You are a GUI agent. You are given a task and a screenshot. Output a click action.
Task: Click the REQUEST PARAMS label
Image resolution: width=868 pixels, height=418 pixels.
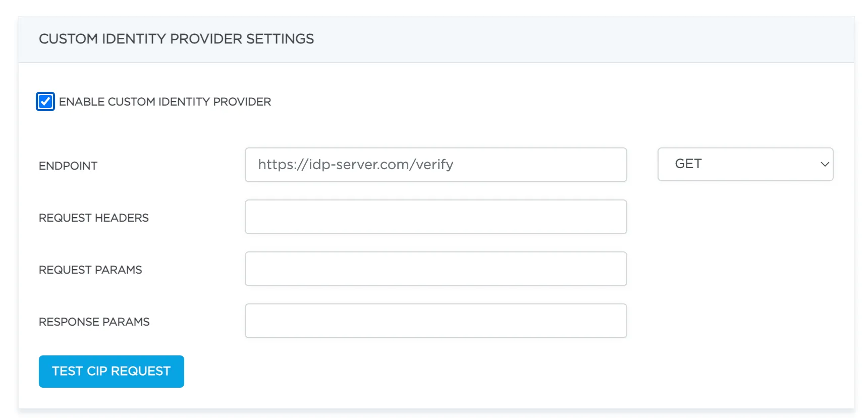click(90, 270)
